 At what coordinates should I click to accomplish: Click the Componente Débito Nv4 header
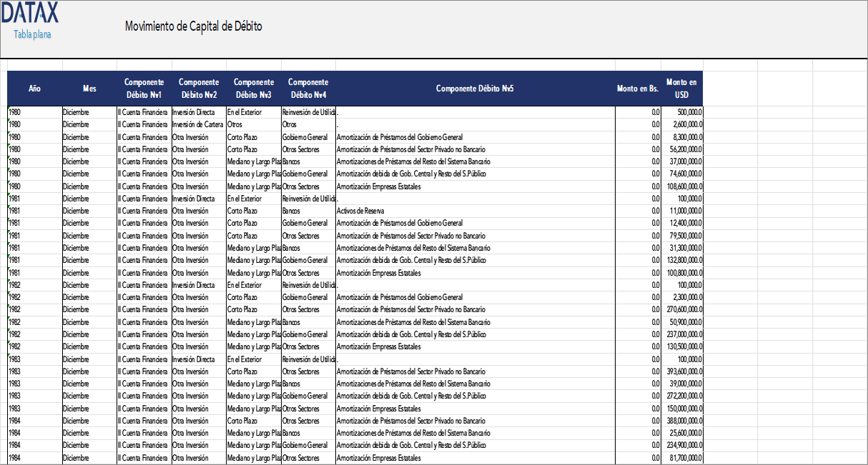[x=308, y=89]
